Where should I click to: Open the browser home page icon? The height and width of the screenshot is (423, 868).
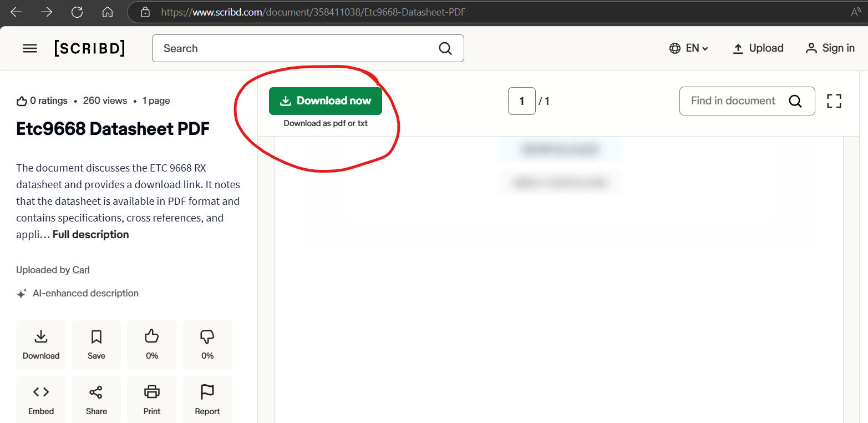coord(108,12)
